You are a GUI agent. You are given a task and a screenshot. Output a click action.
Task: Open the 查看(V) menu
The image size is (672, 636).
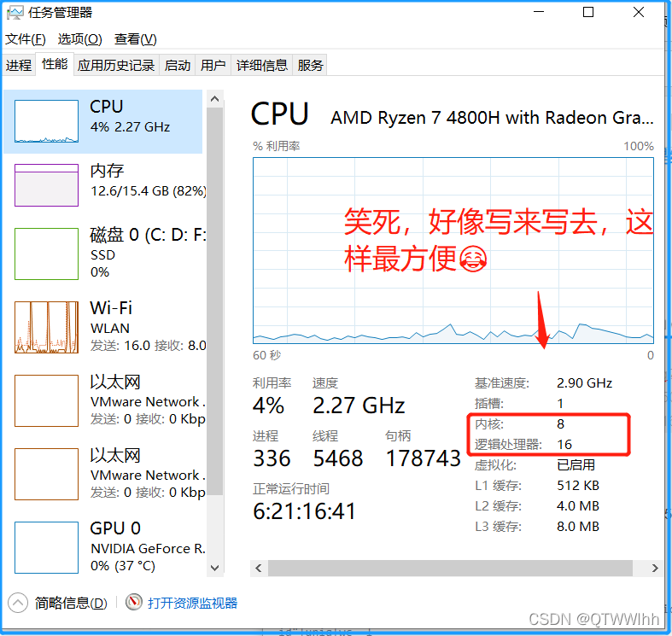pyautogui.click(x=136, y=39)
